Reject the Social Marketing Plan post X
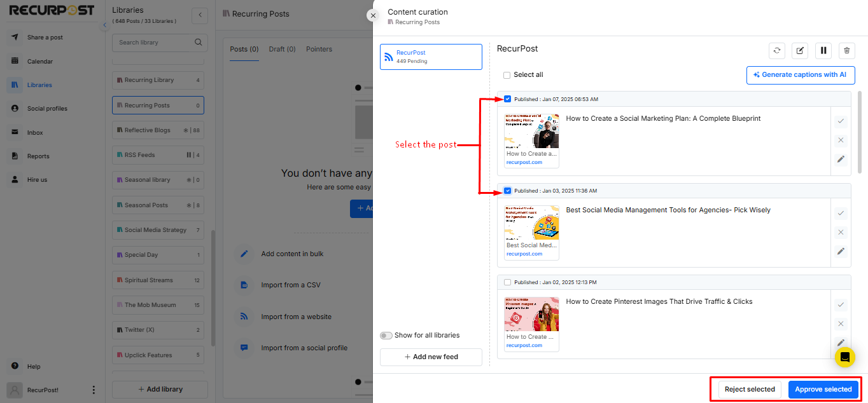The height and width of the screenshot is (403, 868). [841, 140]
